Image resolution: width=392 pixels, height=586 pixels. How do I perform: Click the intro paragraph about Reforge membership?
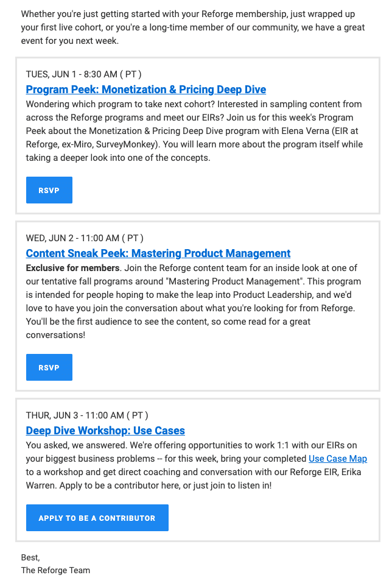pos(192,27)
